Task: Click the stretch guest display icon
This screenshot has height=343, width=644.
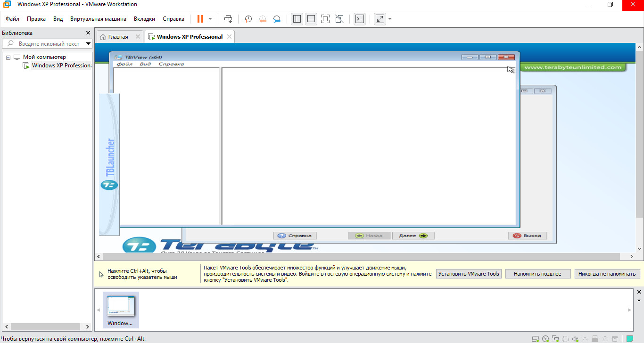Action: coord(380,19)
